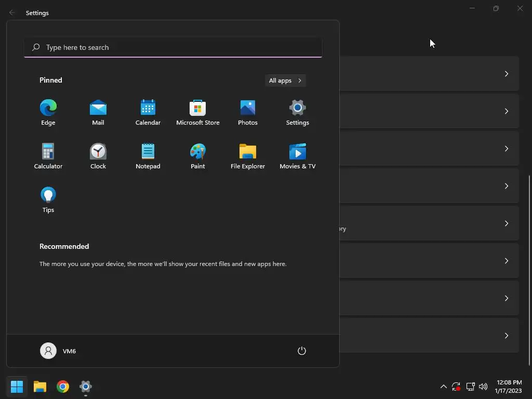Viewport: 532px width, 399px height.
Task: Launch the Mail app
Action: click(x=98, y=113)
